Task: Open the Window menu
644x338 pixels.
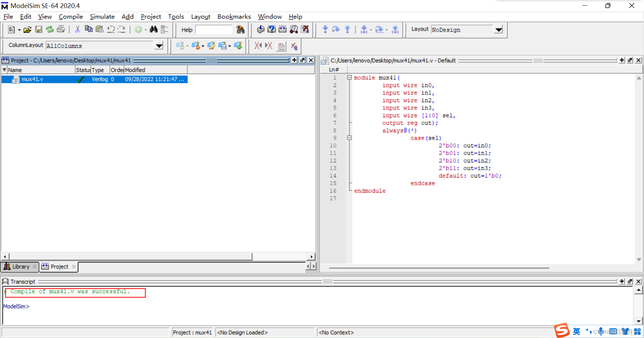Action: click(x=270, y=17)
